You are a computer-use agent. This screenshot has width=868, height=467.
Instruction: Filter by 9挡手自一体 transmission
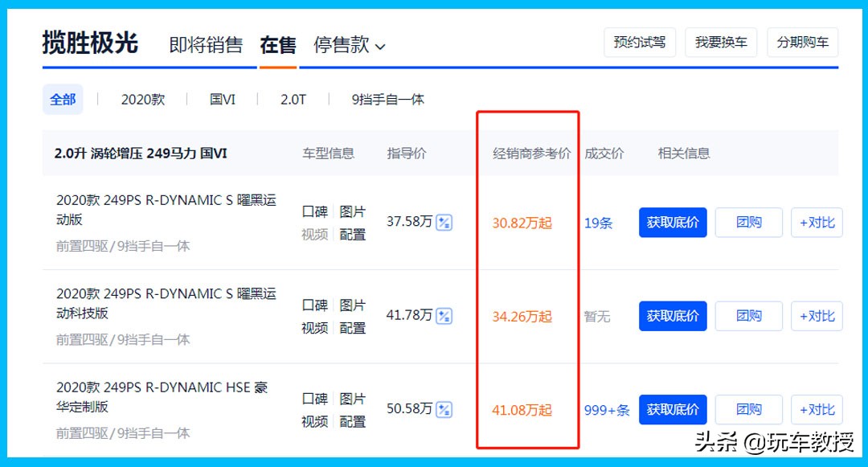pos(387,100)
